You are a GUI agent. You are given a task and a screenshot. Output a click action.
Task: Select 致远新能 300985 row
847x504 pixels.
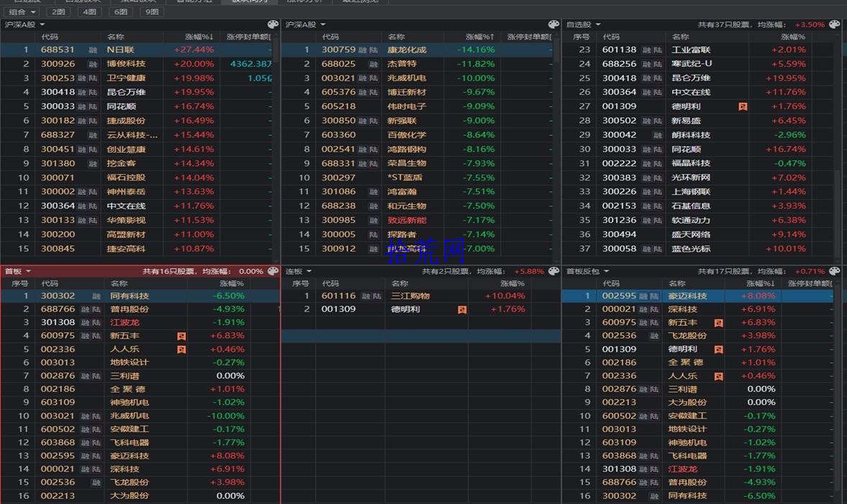[x=417, y=220]
